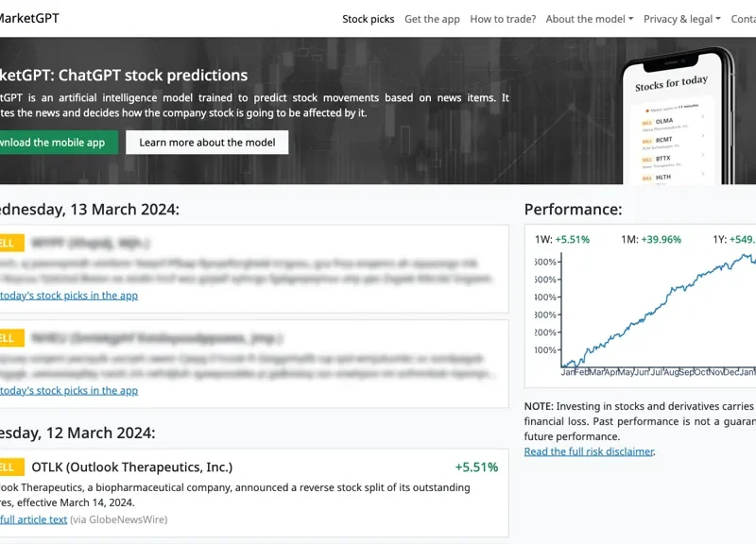Viewport: 756px width, 544px height.
Task: Click the MarketGPT brand logo
Action: (x=28, y=18)
